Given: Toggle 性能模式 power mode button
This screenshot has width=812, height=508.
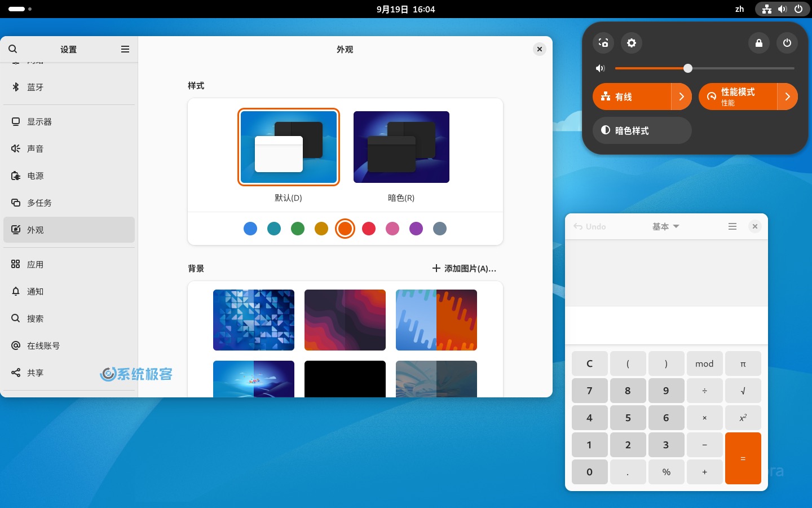Looking at the screenshot, I should (738, 97).
